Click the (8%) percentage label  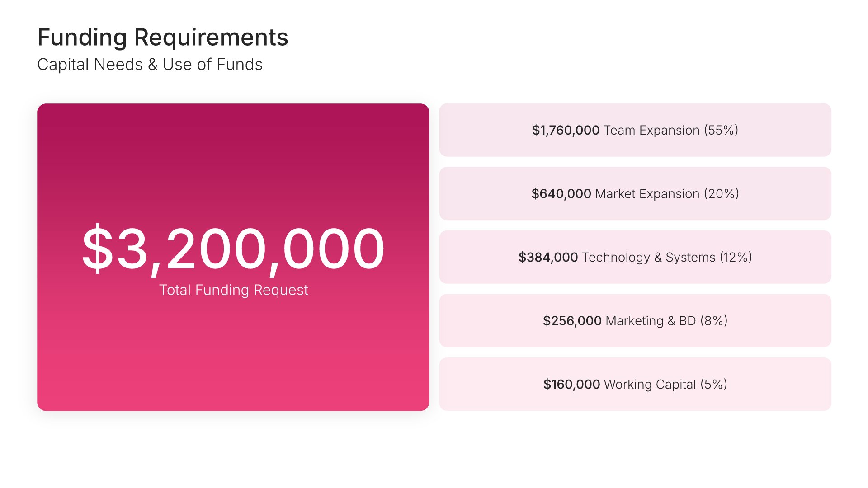click(x=714, y=321)
